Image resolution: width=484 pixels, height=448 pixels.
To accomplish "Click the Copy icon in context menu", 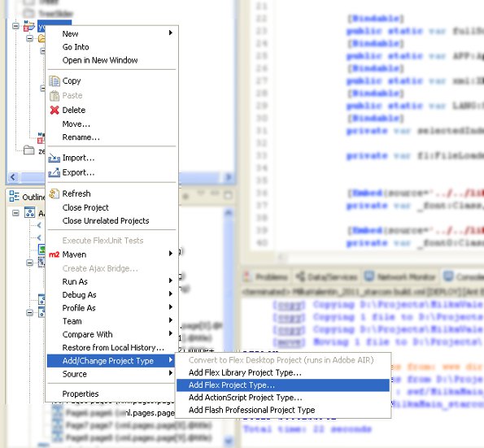I will tap(55, 81).
